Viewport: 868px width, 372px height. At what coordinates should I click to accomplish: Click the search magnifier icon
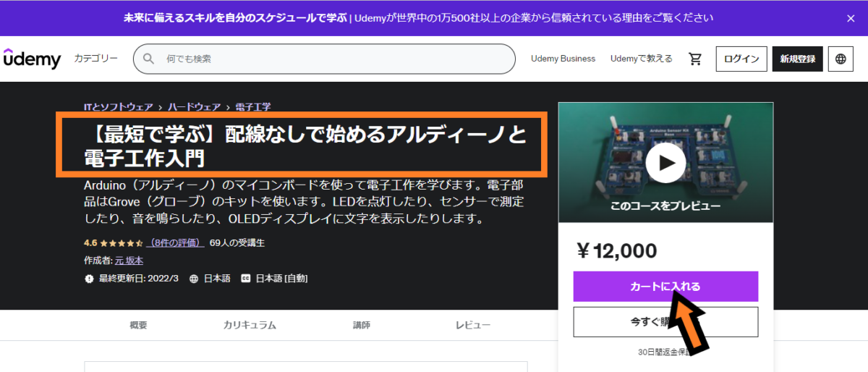click(x=148, y=59)
